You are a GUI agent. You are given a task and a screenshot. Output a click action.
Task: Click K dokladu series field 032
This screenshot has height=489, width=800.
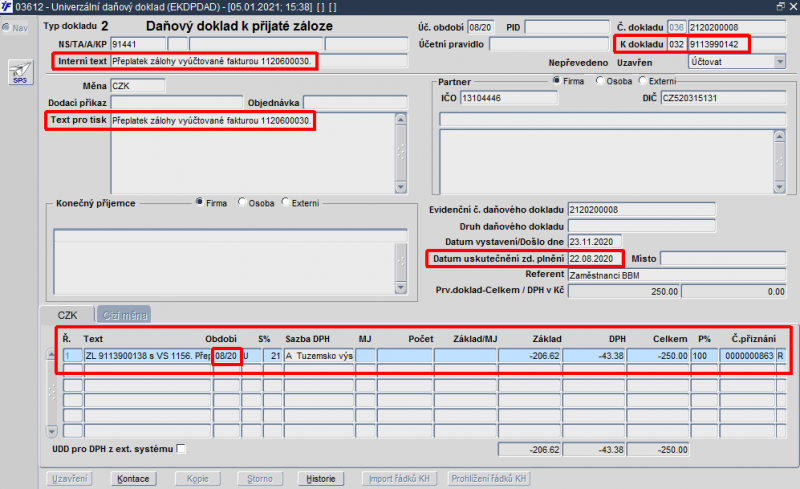[x=677, y=44]
